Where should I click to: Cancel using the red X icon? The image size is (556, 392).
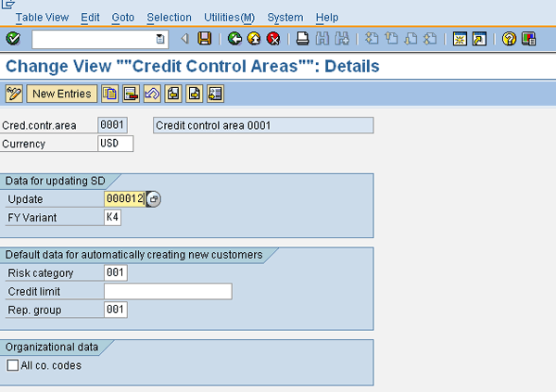click(273, 38)
